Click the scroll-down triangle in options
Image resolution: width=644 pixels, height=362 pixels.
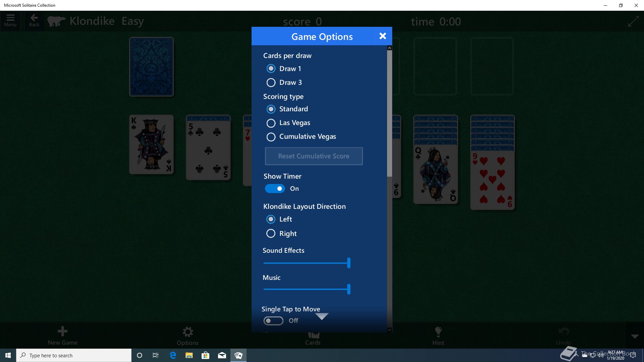pos(322,316)
